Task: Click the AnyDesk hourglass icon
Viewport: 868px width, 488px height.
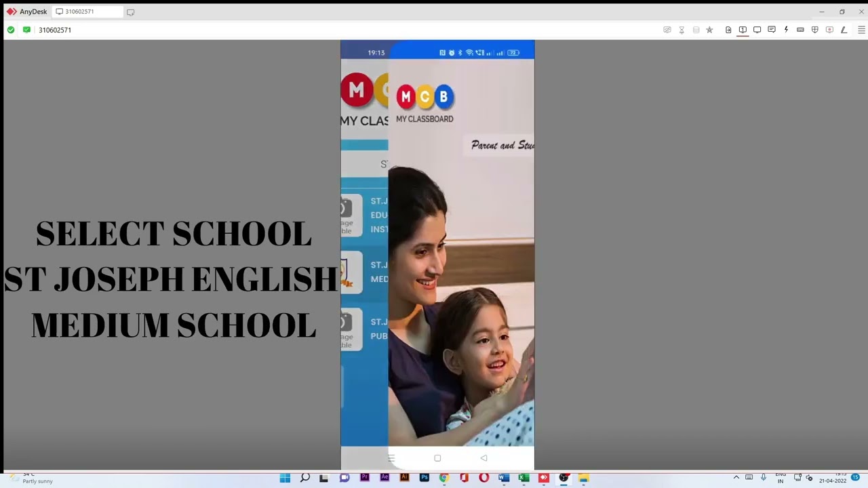Action: [682, 30]
